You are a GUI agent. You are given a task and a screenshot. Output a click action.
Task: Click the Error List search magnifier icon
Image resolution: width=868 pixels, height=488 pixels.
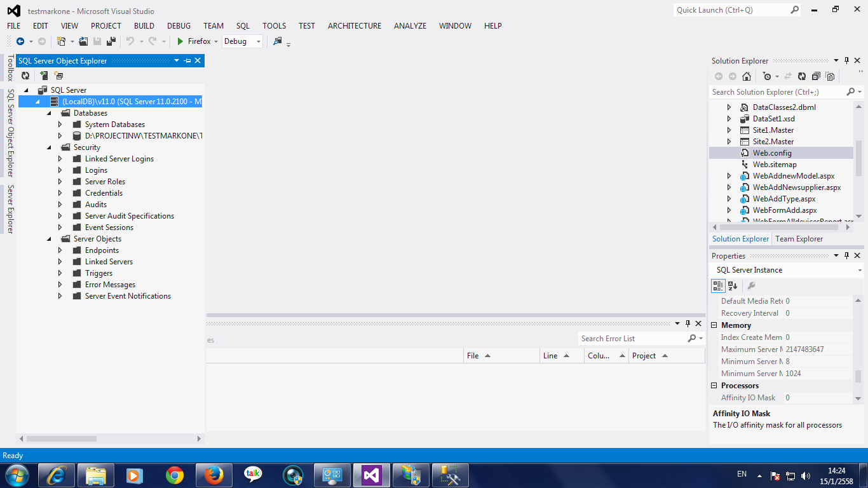pyautogui.click(x=692, y=339)
